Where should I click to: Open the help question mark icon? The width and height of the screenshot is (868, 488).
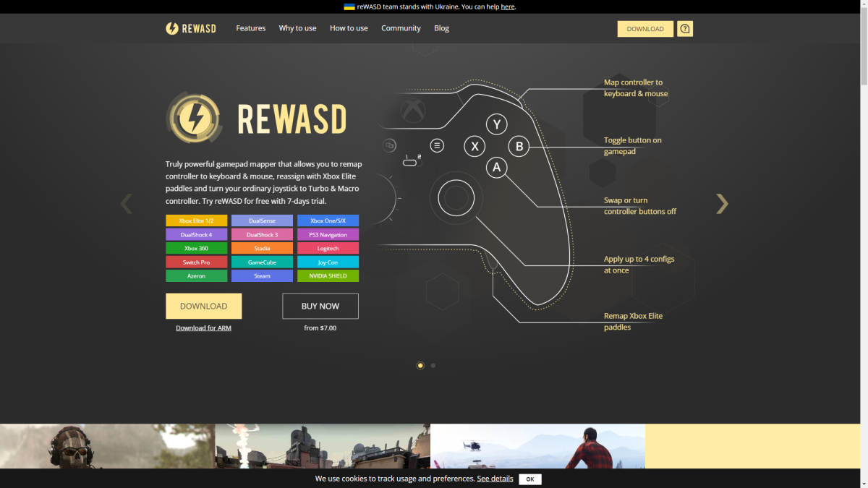tap(685, 29)
